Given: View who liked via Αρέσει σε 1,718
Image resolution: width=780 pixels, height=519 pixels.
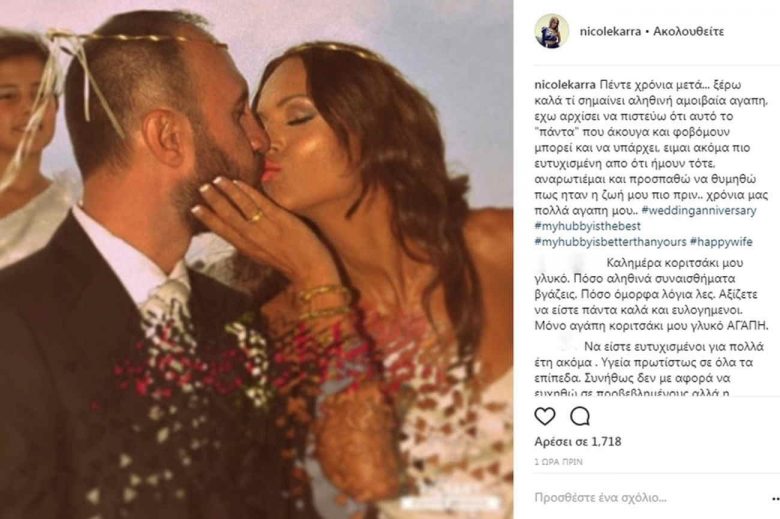Looking at the screenshot, I should [578, 441].
